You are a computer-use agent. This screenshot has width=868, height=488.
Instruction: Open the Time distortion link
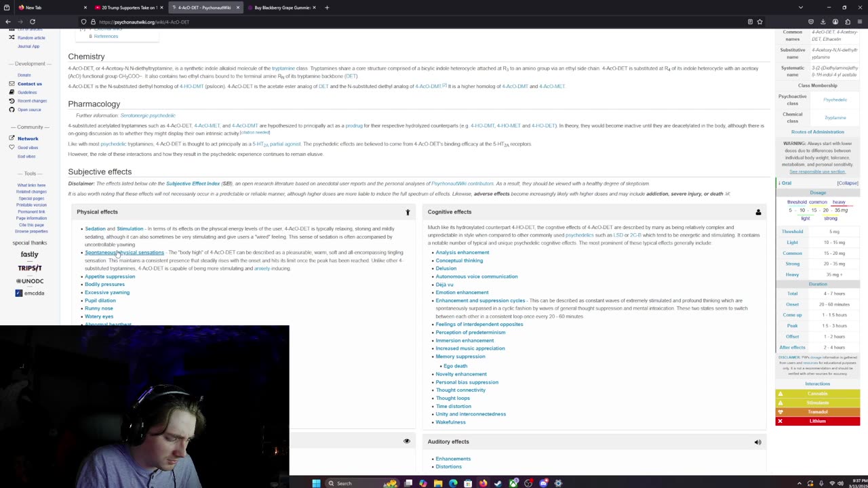453,406
